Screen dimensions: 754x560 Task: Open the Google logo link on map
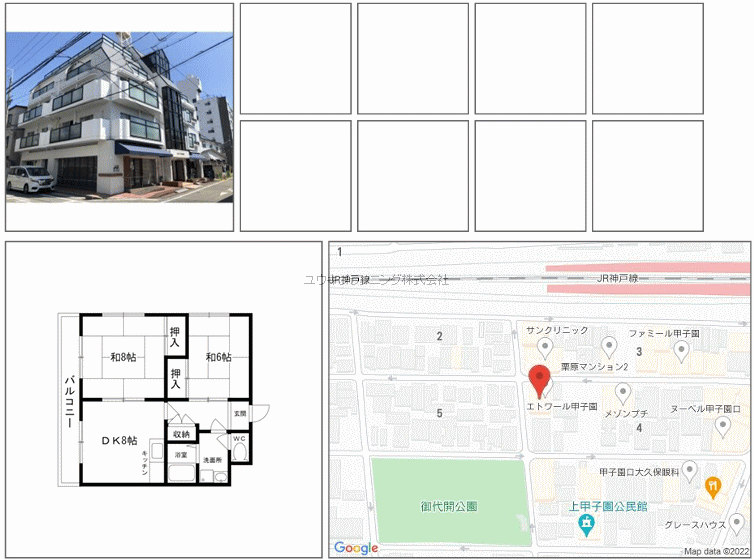click(x=356, y=547)
